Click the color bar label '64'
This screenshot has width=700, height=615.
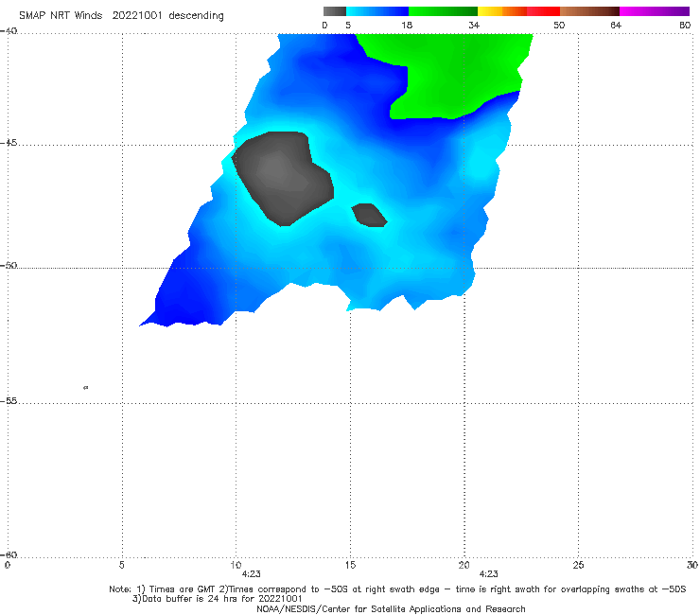[616, 25]
